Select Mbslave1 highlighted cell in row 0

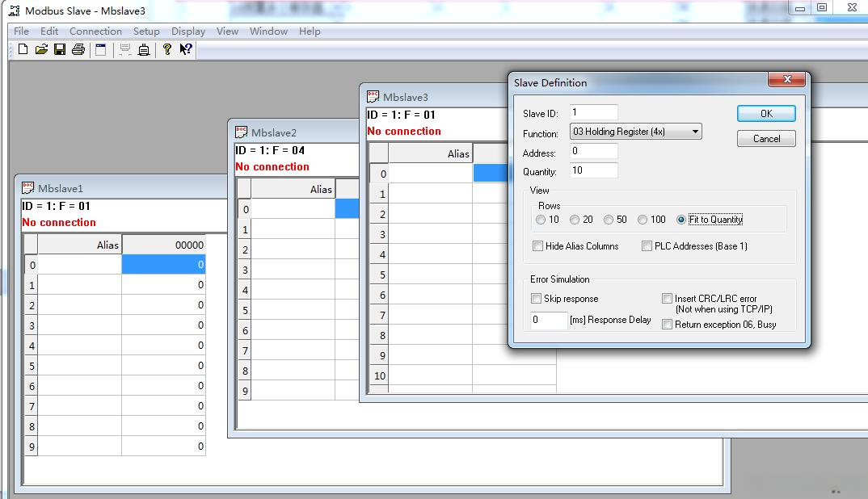pyautogui.click(x=163, y=264)
